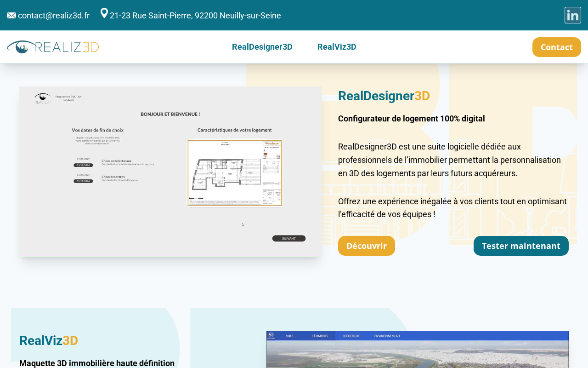
Task: Click the floor plan image in the preview
Action: (x=235, y=173)
